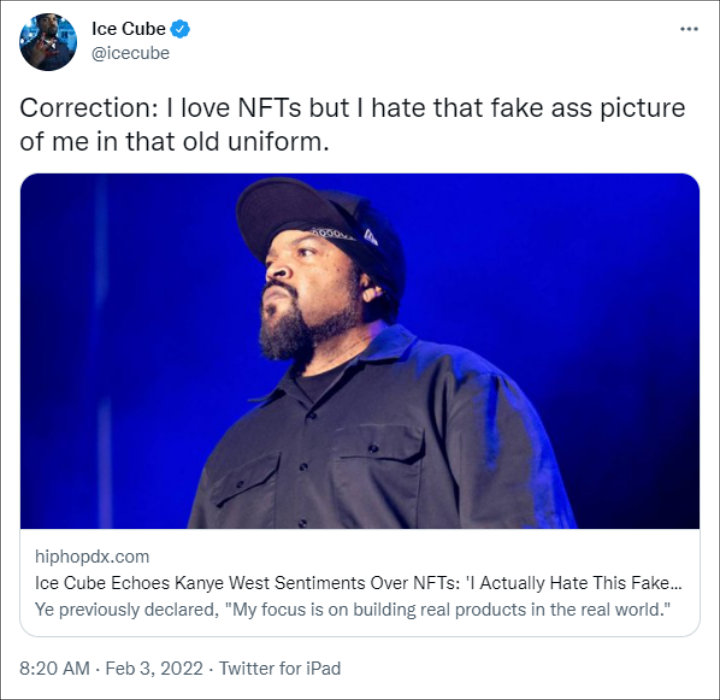Open the hiphopdx.com link card photo
This screenshot has width=720, height=700.
coord(360,350)
